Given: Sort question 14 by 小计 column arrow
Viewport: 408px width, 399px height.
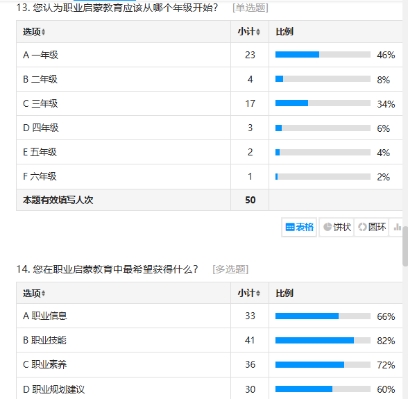Looking at the screenshot, I should coord(258,294).
